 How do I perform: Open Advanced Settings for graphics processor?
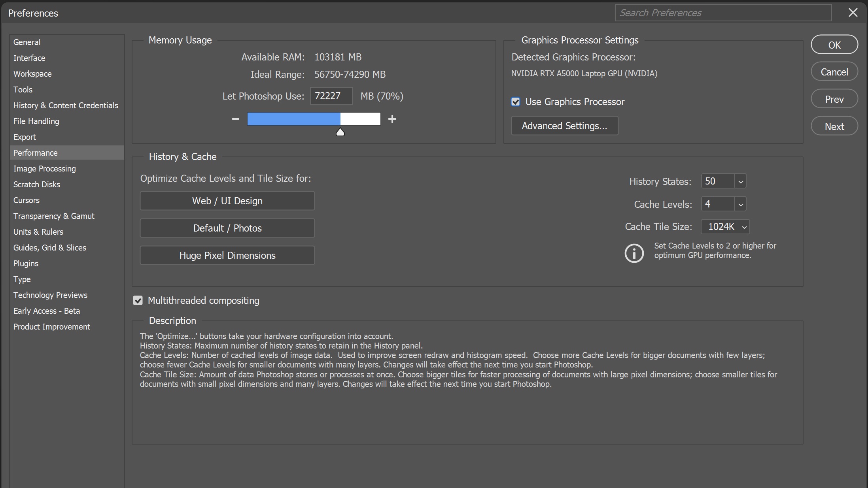pos(564,126)
